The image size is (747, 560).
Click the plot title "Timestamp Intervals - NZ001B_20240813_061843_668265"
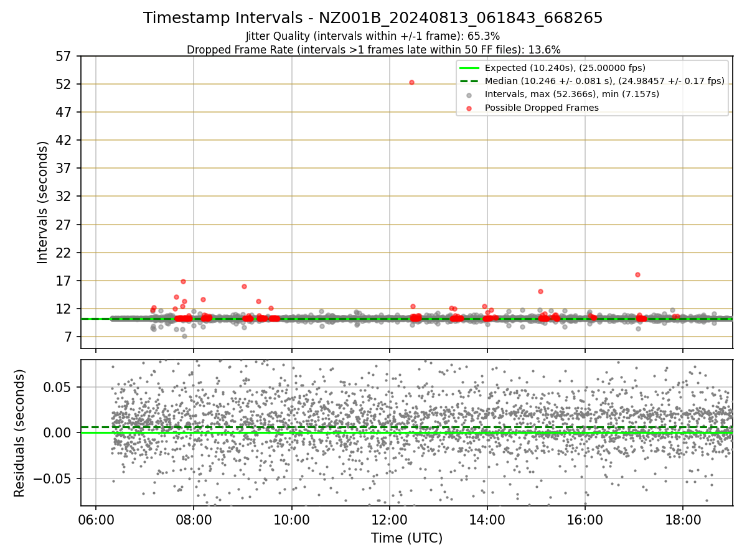coord(373,18)
